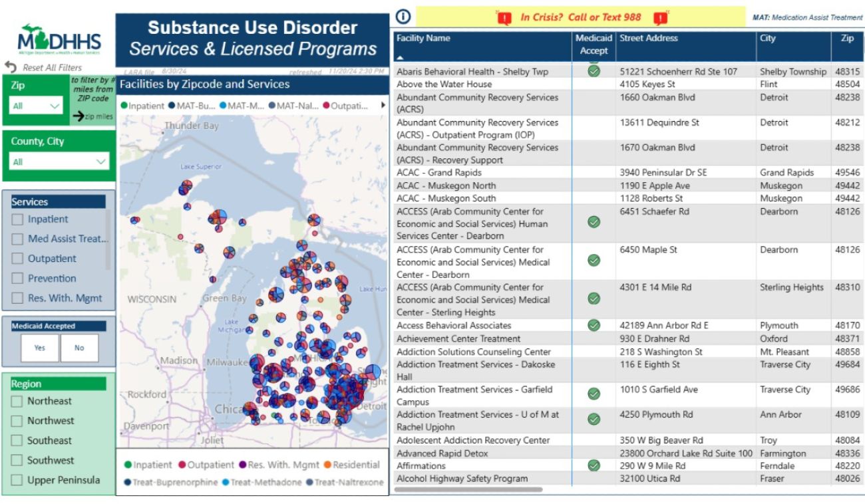Click the left red crisis alert icon
Screen dimensions: 865x504
504,17
